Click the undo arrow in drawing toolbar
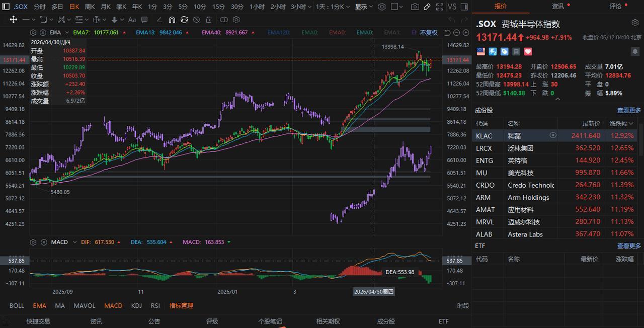Viewport: 644px width, 328px height. point(451,20)
